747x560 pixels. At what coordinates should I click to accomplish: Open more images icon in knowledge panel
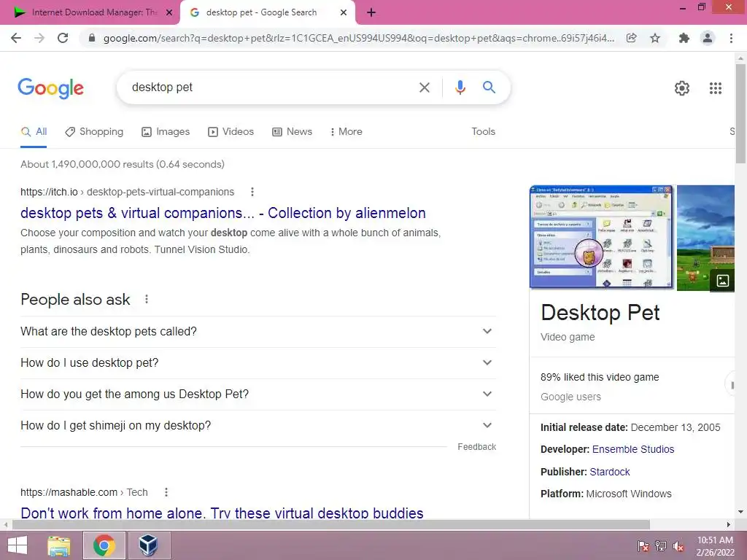(722, 281)
